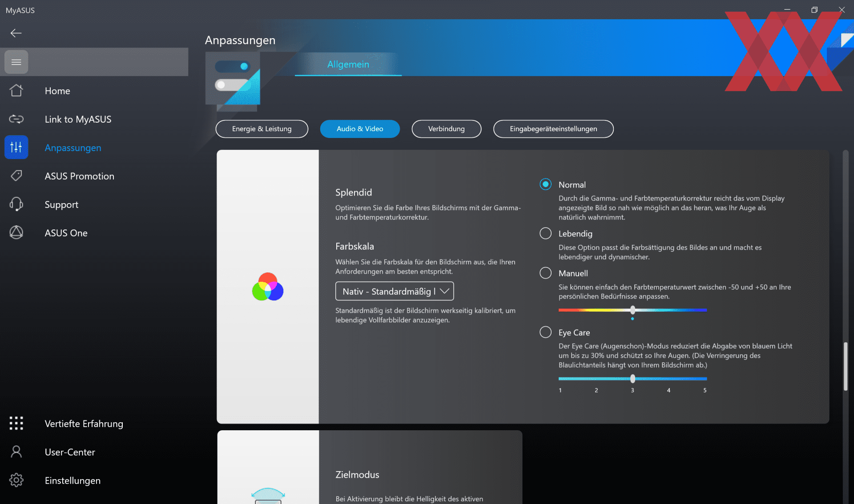Open Einstellungen menu entry

point(73,480)
